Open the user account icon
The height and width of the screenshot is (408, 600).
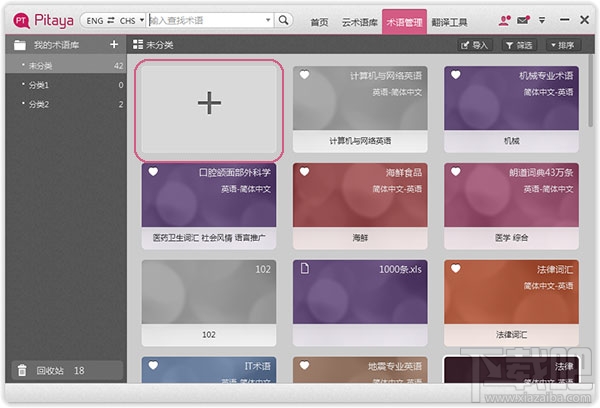coord(504,20)
